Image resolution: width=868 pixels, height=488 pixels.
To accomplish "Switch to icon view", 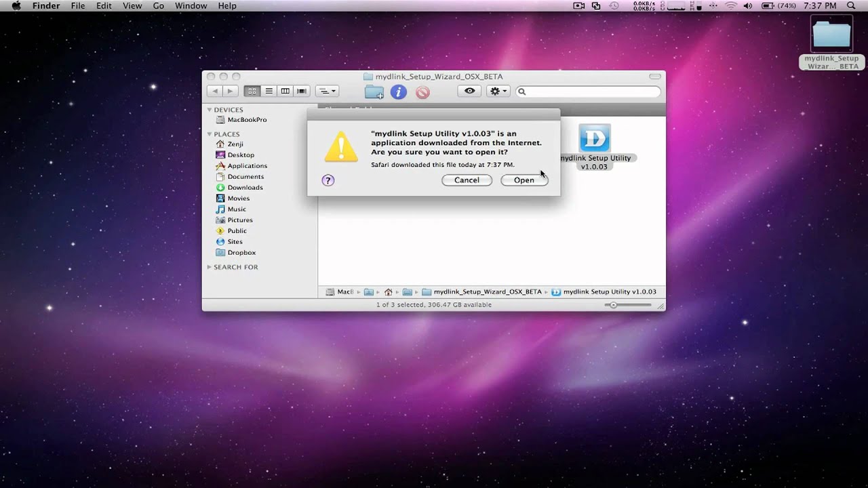I will [252, 91].
